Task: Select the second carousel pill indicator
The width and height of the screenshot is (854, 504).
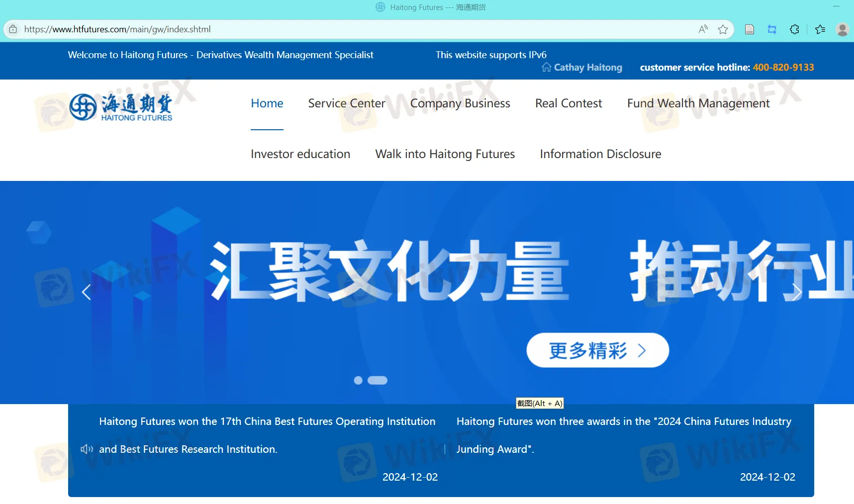Action: pyautogui.click(x=377, y=380)
